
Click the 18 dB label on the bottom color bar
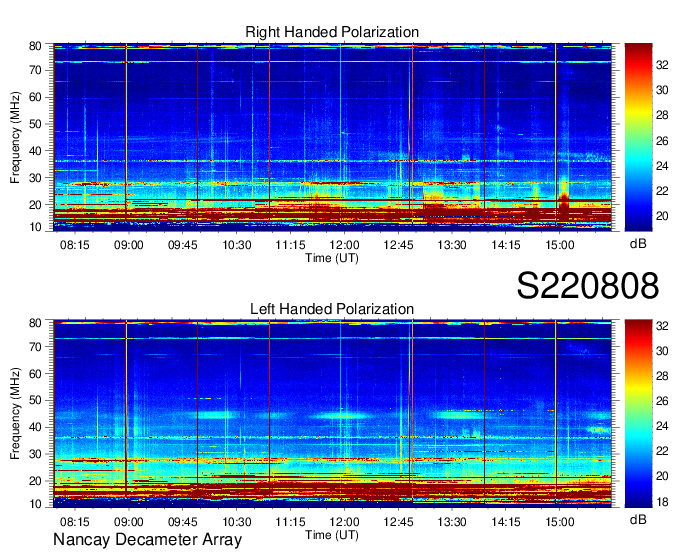point(662,502)
